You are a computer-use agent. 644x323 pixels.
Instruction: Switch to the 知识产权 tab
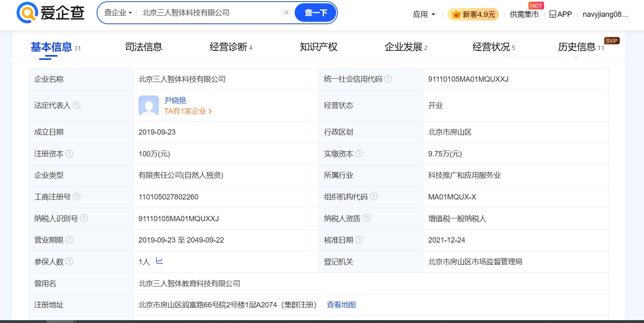pyautogui.click(x=319, y=47)
